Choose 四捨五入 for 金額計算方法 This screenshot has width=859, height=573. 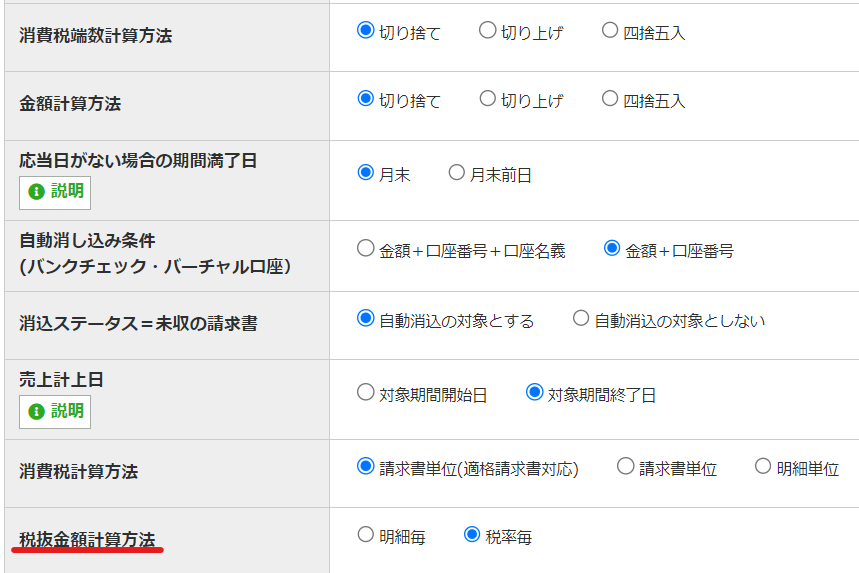[610, 99]
